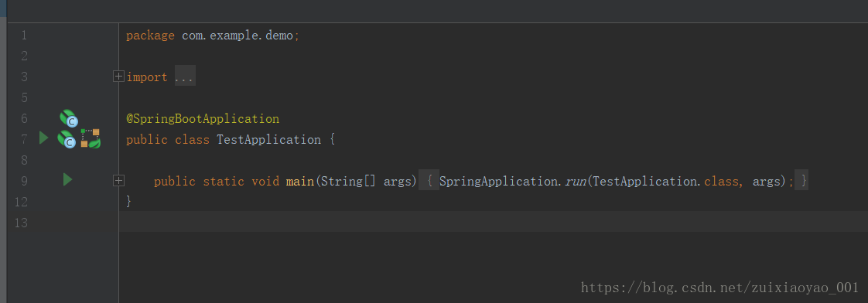Place cursor on TestApplication class name

[x=268, y=139]
